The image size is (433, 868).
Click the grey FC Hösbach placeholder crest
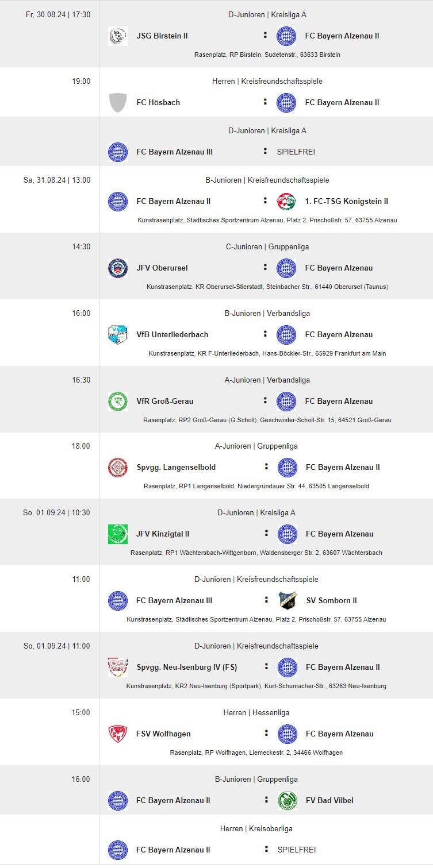click(x=118, y=103)
